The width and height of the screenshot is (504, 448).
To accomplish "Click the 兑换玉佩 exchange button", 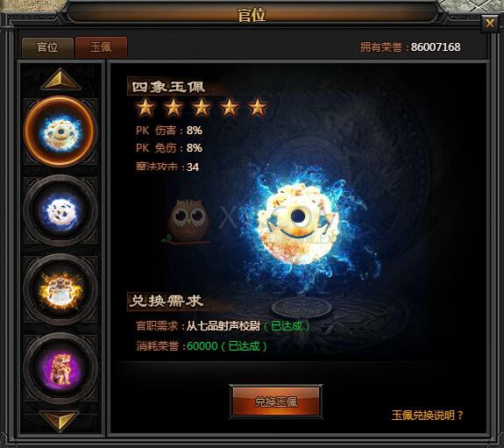I will [x=275, y=402].
